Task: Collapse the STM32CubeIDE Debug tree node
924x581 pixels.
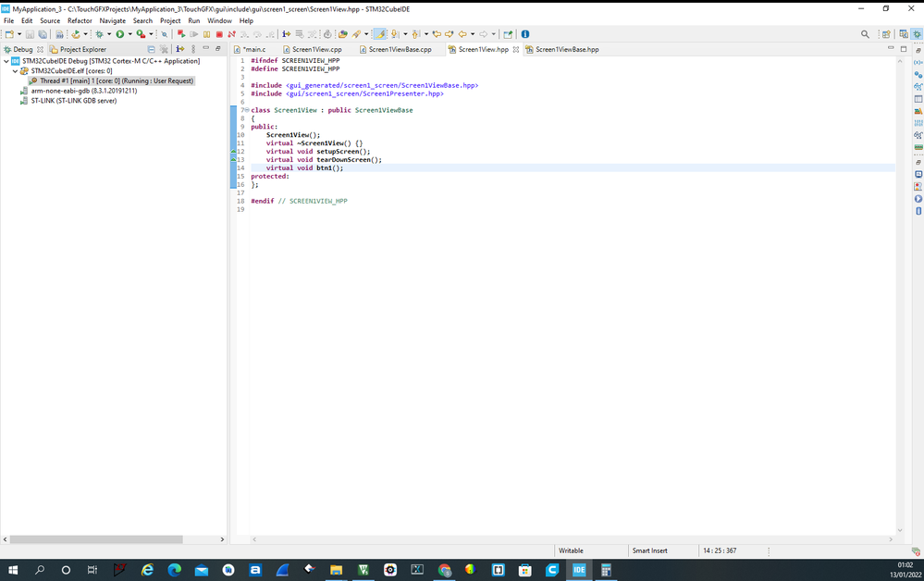Action: 6,61
